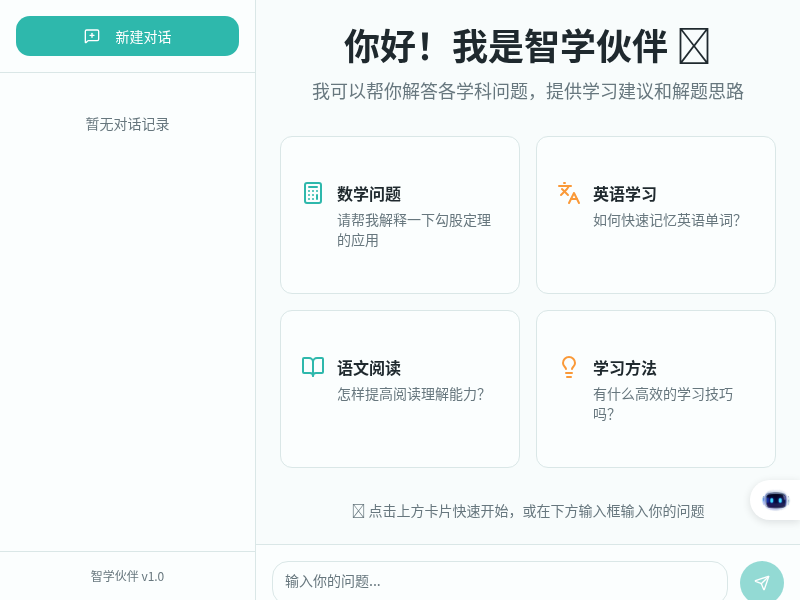Click the 暂无对话记录 placeholder text

point(128,124)
